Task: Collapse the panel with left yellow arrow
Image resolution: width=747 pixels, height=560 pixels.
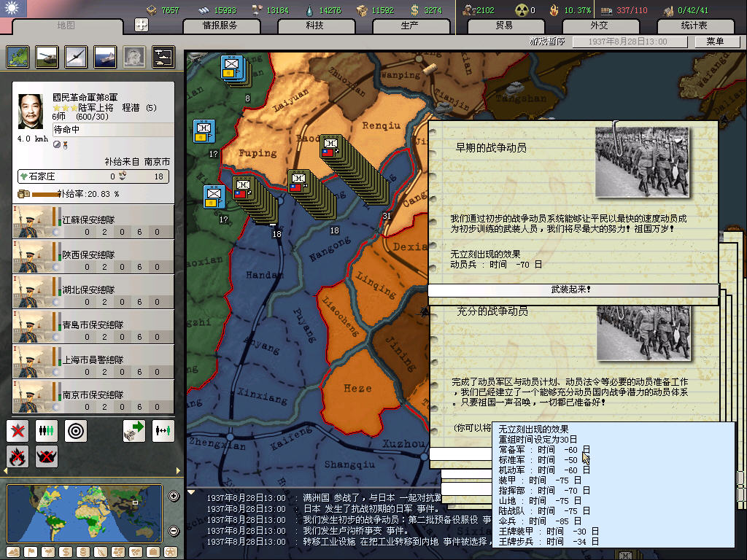Action: click(x=7, y=470)
